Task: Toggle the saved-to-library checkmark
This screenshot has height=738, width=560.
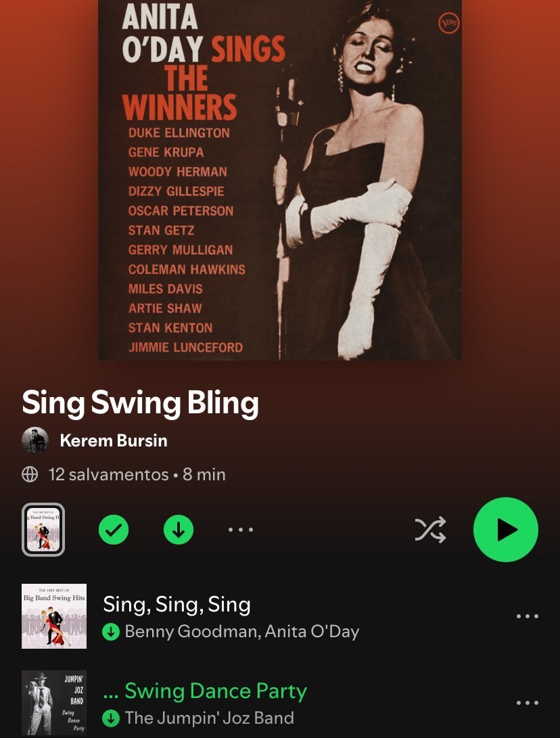Action: tap(114, 530)
